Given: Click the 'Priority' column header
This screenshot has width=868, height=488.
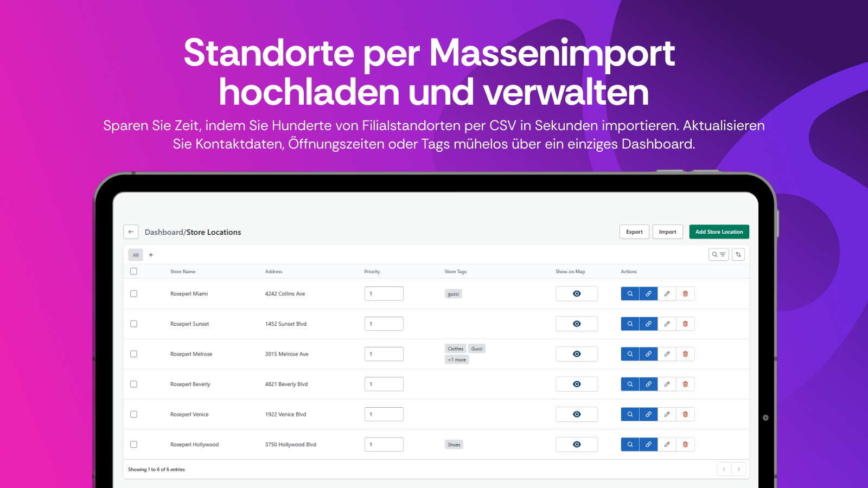Looking at the screenshot, I should (372, 272).
